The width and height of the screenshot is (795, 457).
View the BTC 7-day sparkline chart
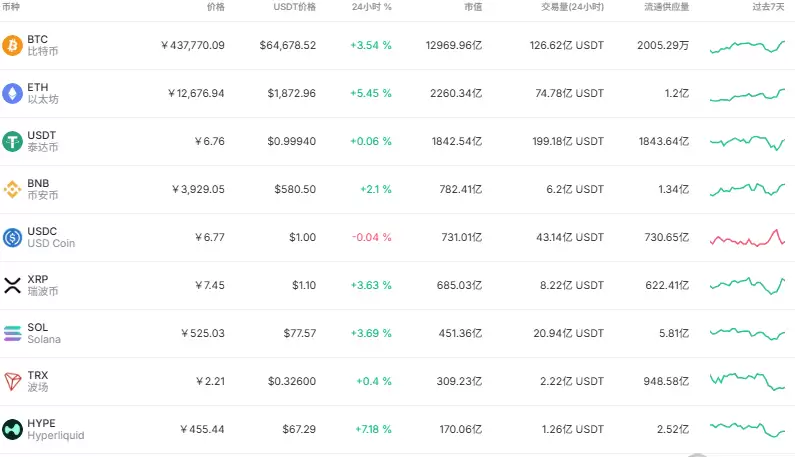pyautogui.click(x=747, y=47)
